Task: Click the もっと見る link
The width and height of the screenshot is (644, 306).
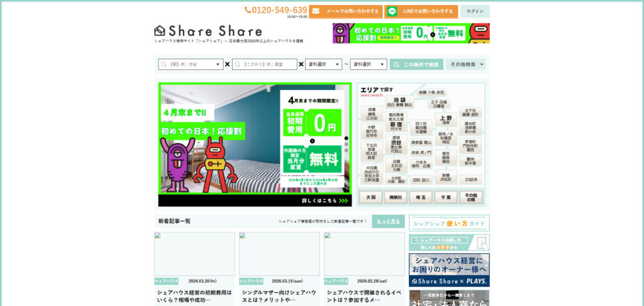Action: (388, 222)
